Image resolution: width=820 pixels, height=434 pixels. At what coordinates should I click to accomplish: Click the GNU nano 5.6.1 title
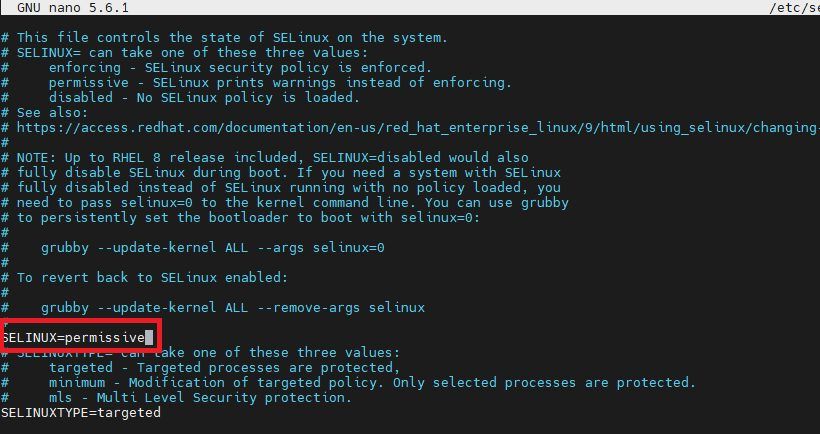tap(73, 8)
